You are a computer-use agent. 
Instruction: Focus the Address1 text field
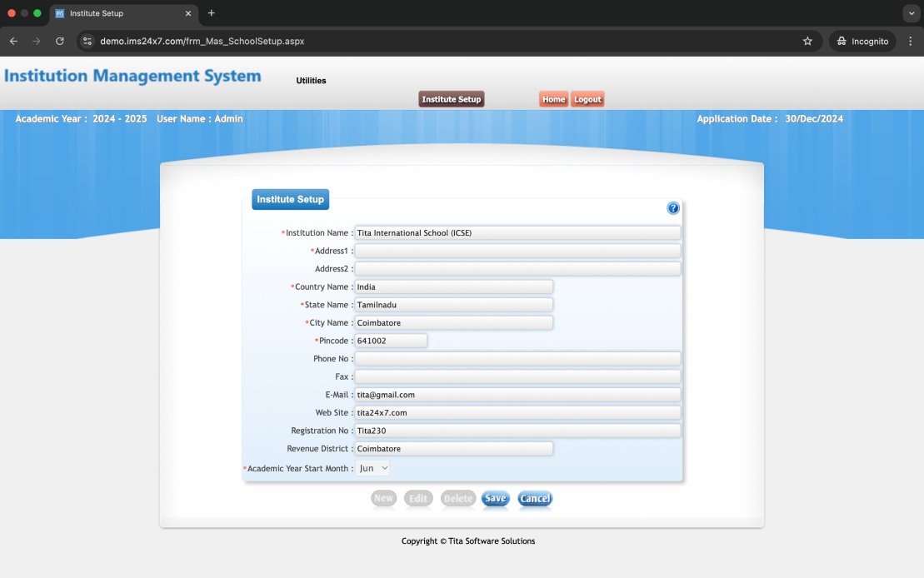(x=517, y=251)
